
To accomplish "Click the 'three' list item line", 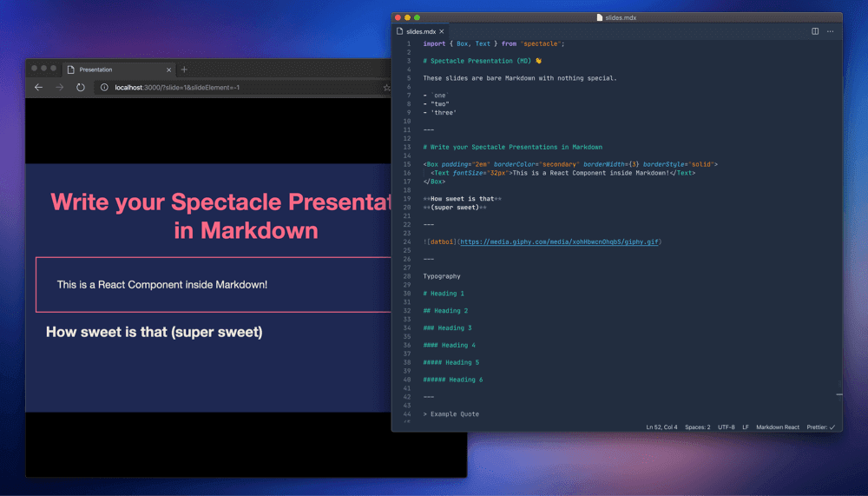I will click(439, 113).
